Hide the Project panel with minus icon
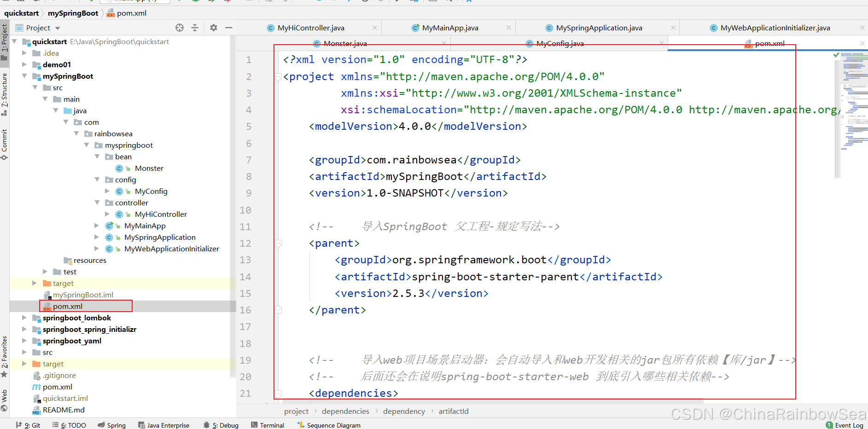The height and width of the screenshot is (429, 868). [x=228, y=28]
